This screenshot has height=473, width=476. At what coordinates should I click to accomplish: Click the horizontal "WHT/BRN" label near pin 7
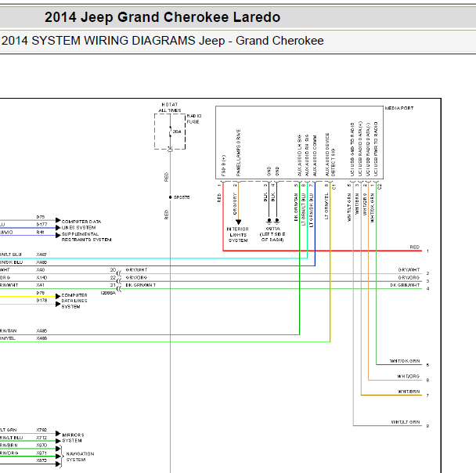(x=409, y=392)
